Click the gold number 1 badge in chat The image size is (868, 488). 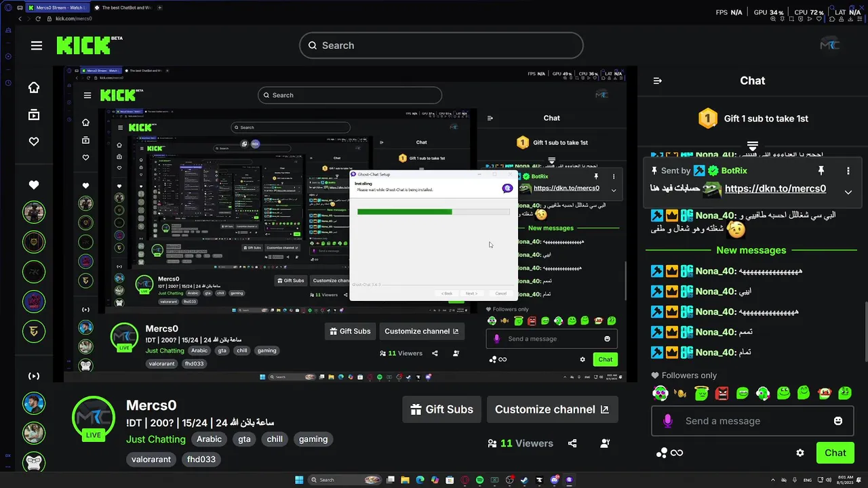click(x=708, y=119)
